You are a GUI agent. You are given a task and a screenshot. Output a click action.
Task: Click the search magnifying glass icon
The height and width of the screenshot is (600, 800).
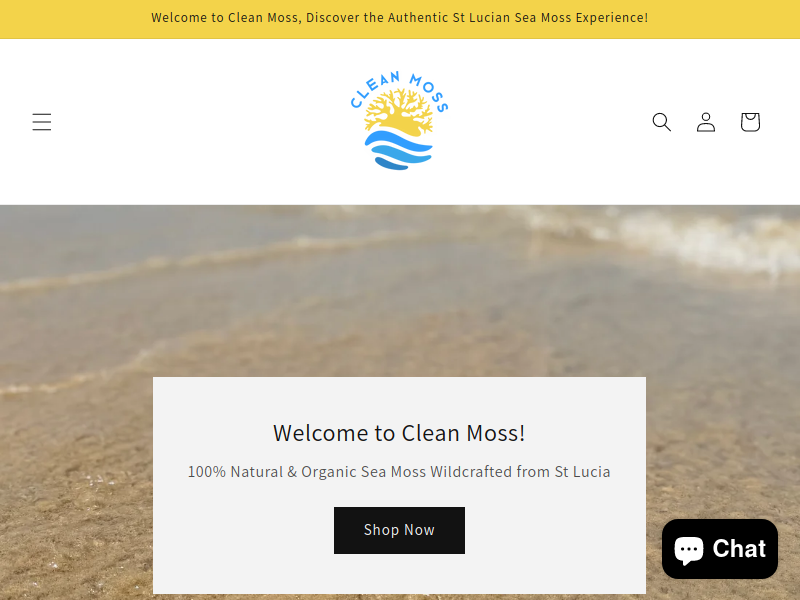tap(662, 122)
